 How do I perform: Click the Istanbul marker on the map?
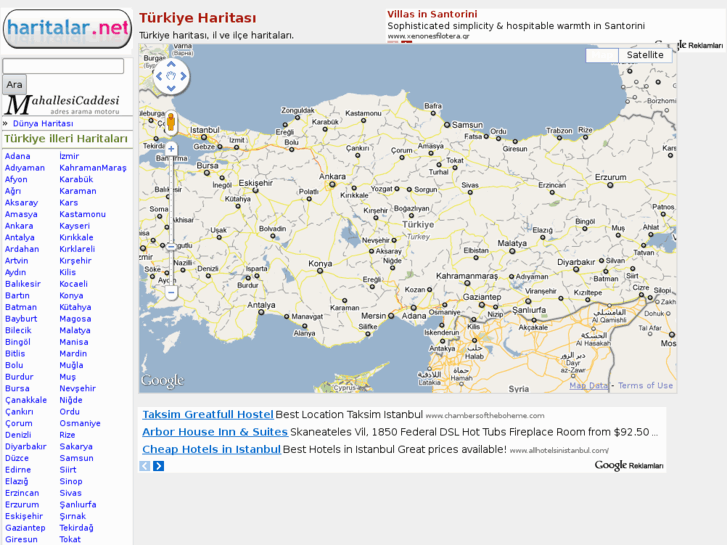point(204,138)
